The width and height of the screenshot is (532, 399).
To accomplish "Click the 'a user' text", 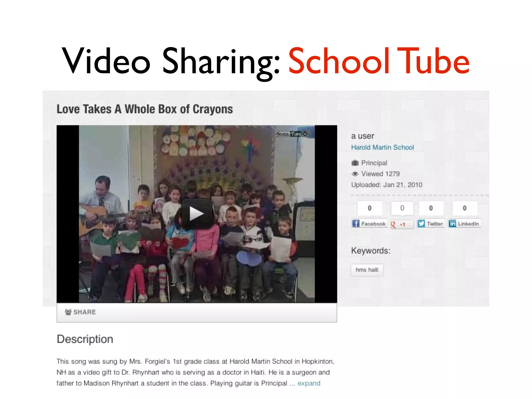I will coord(363,136).
